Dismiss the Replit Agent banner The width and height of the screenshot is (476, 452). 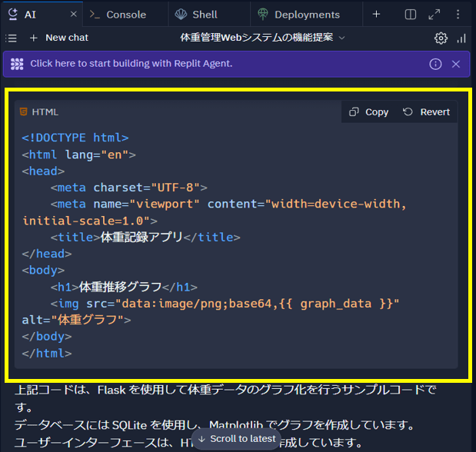(x=456, y=64)
